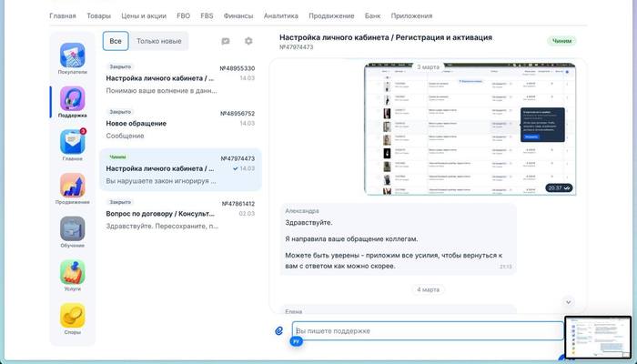
Task: Open the Споры coins icon
Action: pos(72,317)
